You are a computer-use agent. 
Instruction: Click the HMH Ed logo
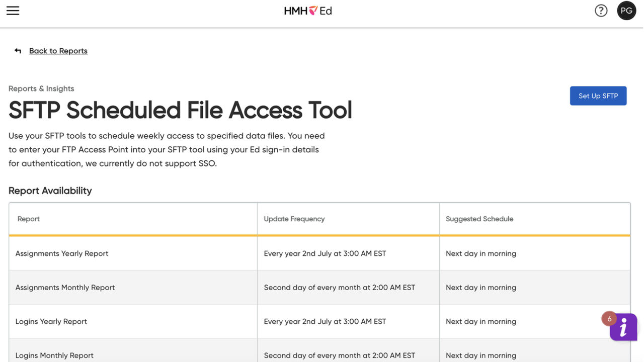click(308, 10)
